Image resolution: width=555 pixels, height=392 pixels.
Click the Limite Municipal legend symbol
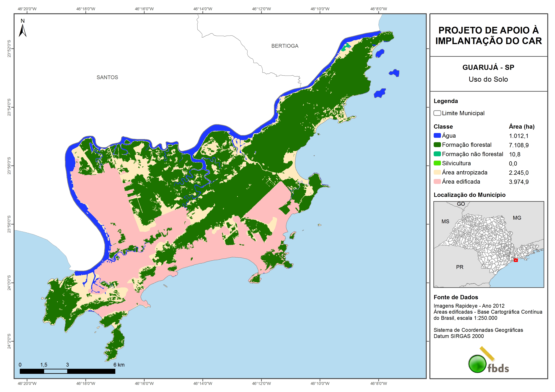[x=437, y=113]
